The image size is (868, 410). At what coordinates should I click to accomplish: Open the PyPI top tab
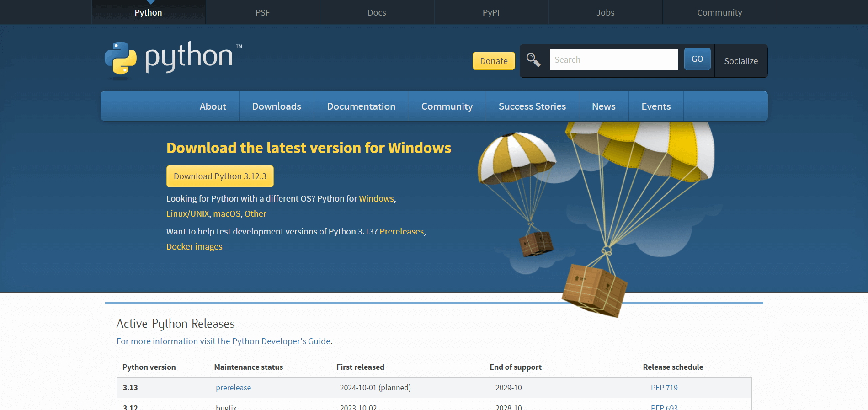point(491,12)
